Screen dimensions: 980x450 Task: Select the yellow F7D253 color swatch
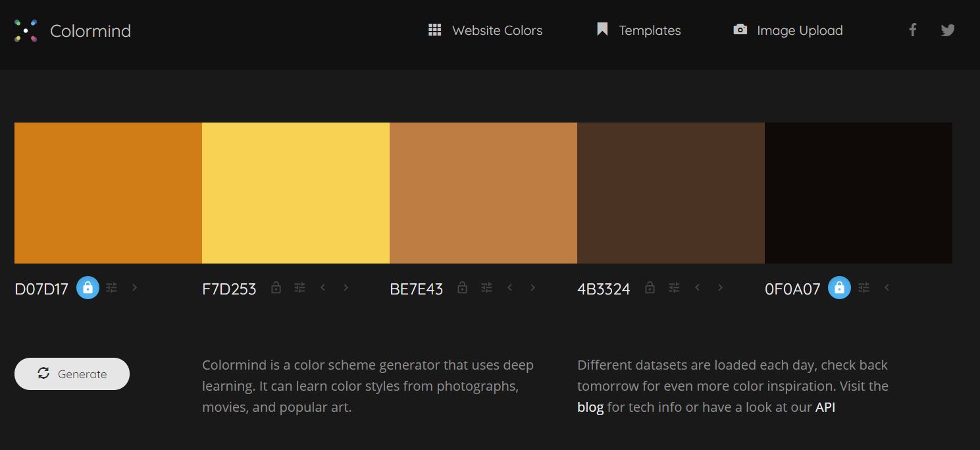point(296,193)
